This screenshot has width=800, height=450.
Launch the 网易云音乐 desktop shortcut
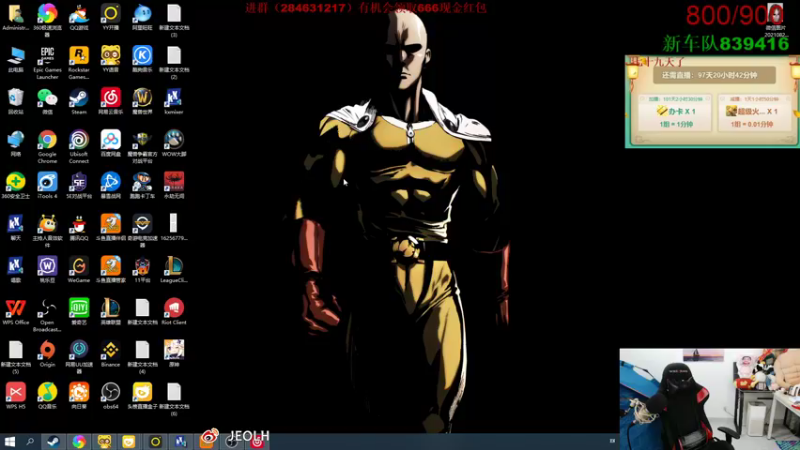point(111,101)
